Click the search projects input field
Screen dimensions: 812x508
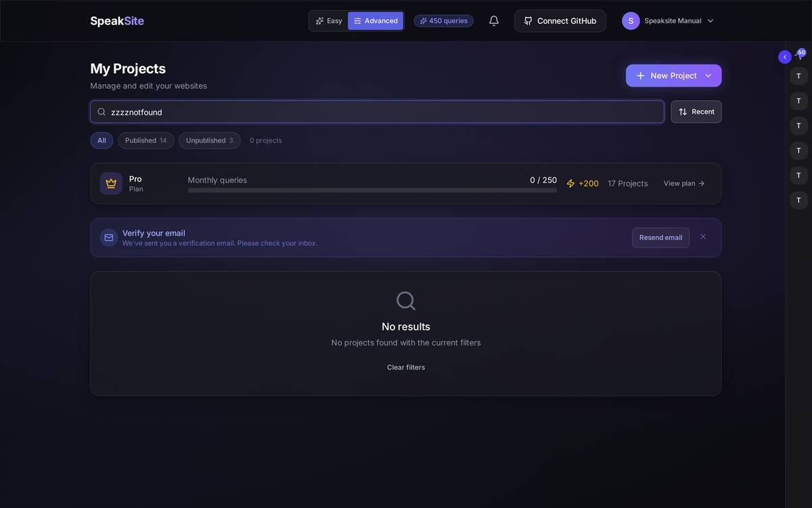[x=377, y=112]
